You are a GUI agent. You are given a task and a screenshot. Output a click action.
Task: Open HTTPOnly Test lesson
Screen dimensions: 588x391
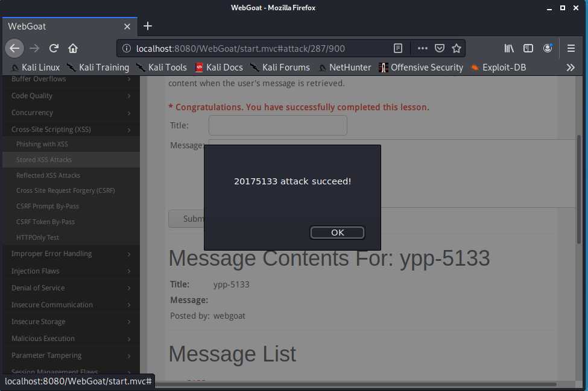pos(71,238)
